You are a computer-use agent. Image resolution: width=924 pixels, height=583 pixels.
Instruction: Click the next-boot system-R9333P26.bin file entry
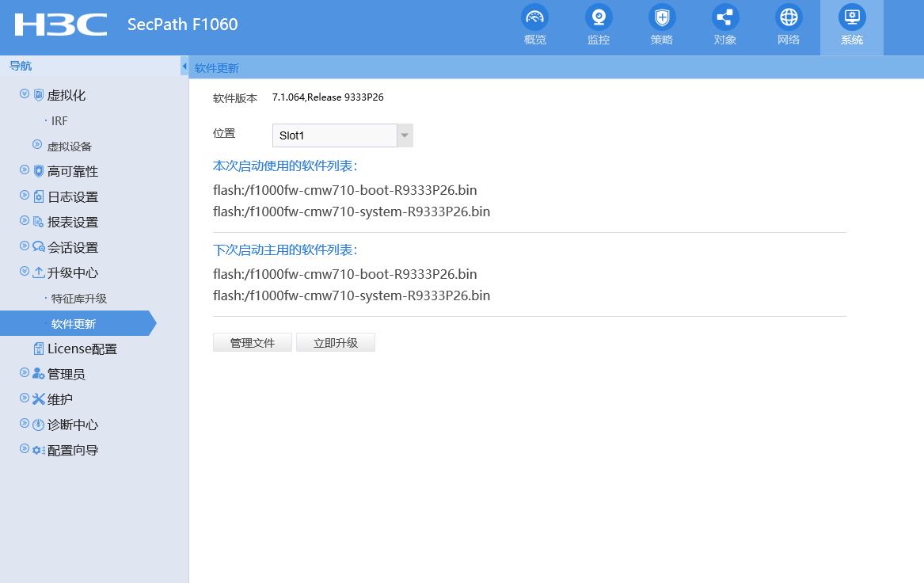[x=352, y=295]
